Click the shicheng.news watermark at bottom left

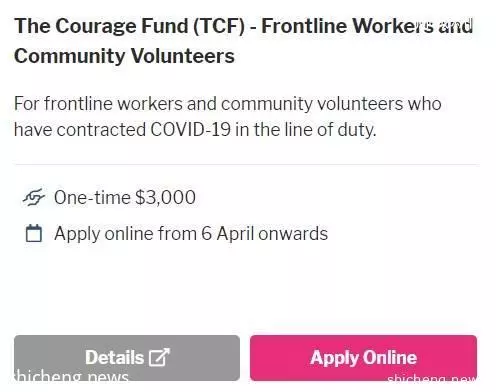click(x=71, y=377)
